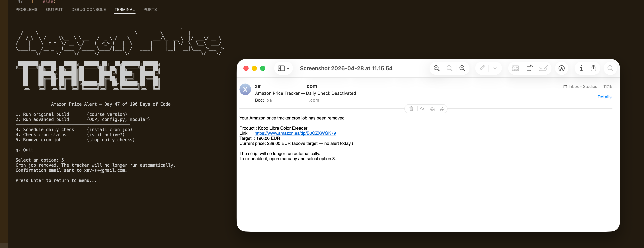Viewport: 644px width, 248px height.
Task: Click the terminal line '5. Remove cron job'
Action: pyautogui.click(x=75, y=140)
